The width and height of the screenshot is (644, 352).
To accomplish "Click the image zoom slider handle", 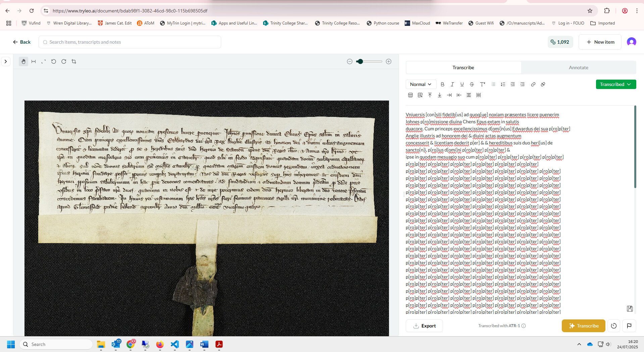I will point(360,61).
